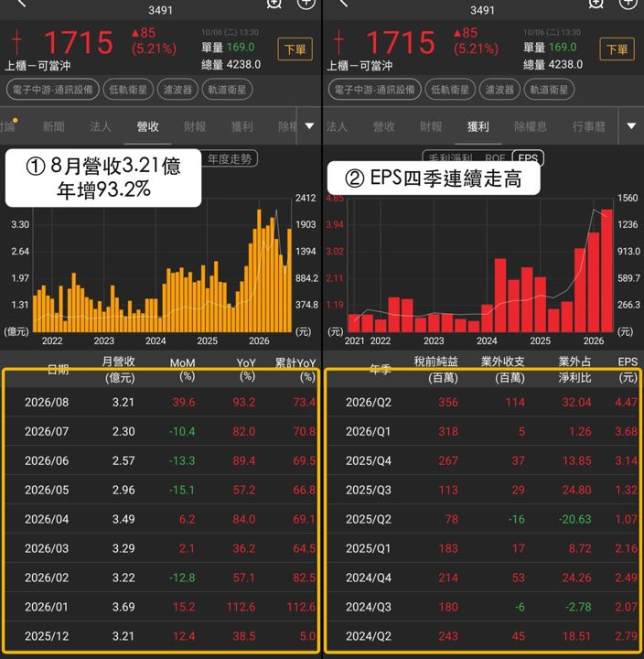
Task: Tap the back arrow on right panel
Action: (343, 3)
